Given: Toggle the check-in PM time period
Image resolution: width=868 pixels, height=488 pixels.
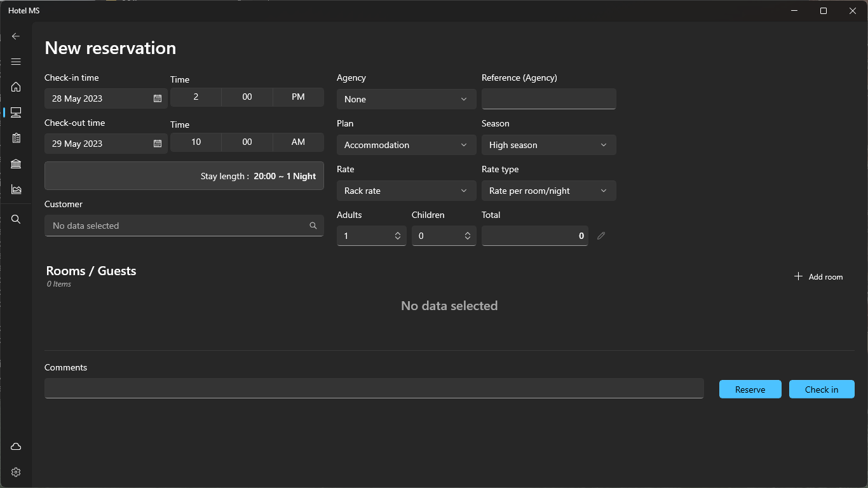Looking at the screenshot, I should tap(298, 97).
